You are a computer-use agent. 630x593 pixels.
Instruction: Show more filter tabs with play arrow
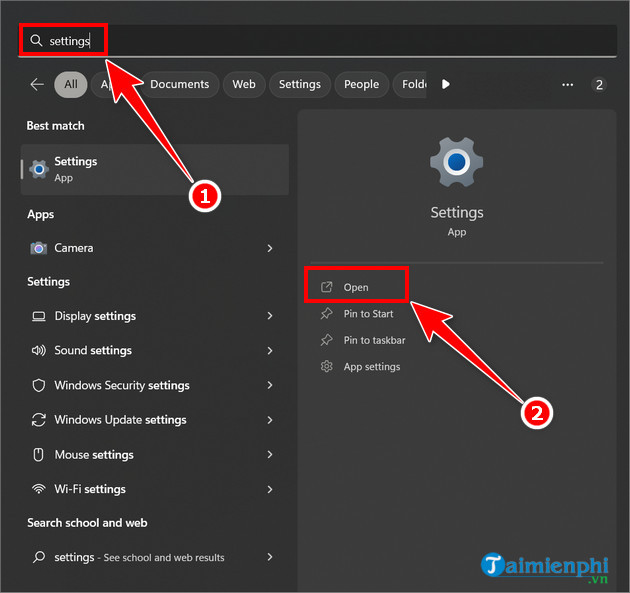(446, 84)
